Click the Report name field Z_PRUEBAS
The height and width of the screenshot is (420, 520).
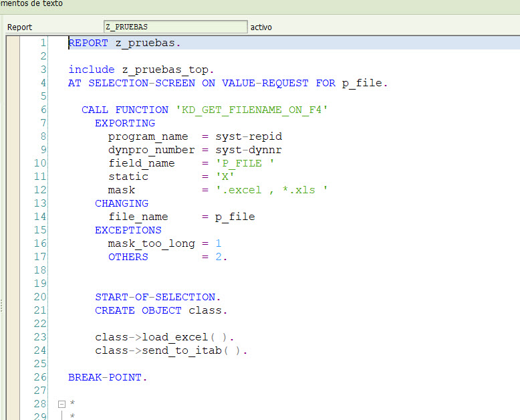pyautogui.click(x=175, y=27)
